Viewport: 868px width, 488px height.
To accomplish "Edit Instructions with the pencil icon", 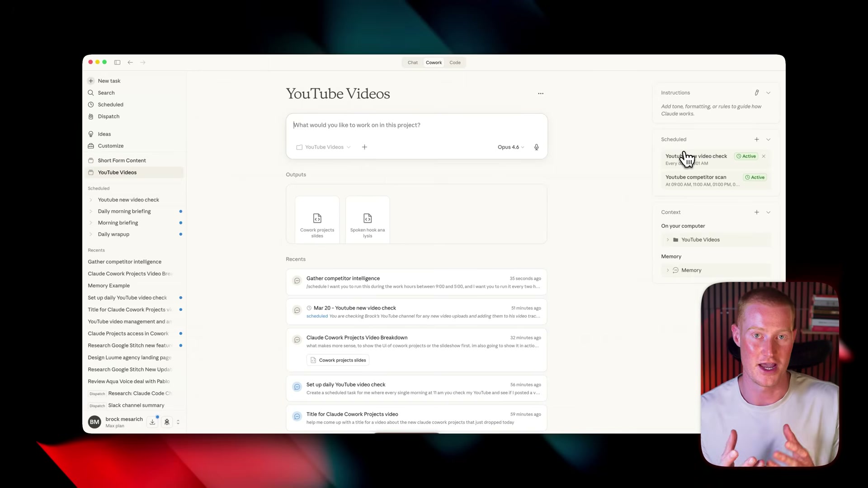I will [x=757, y=93].
